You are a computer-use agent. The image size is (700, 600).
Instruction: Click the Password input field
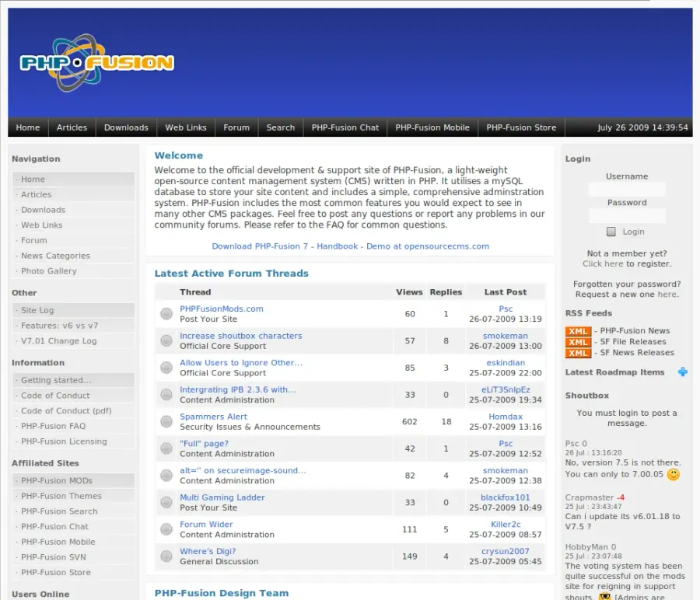(x=626, y=216)
